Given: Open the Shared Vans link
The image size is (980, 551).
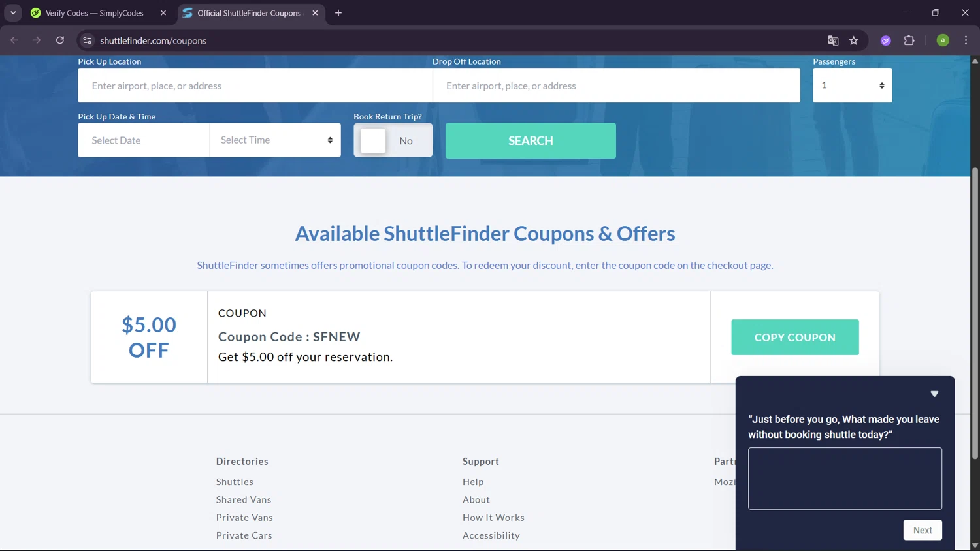Looking at the screenshot, I should (x=244, y=499).
